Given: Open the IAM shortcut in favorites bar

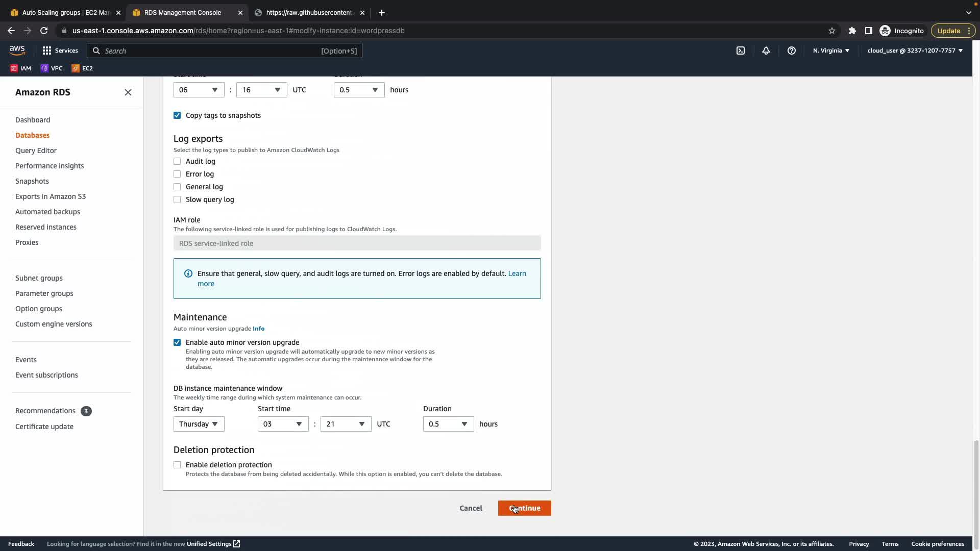Looking at the screenshot, I should pos(21,68).
